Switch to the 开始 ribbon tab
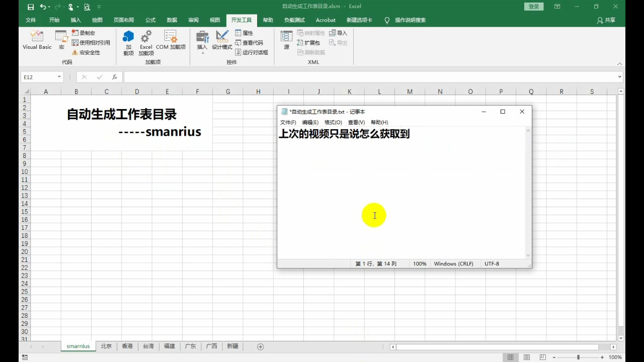Viewport: 644px width, 362px height. [54, 20]
